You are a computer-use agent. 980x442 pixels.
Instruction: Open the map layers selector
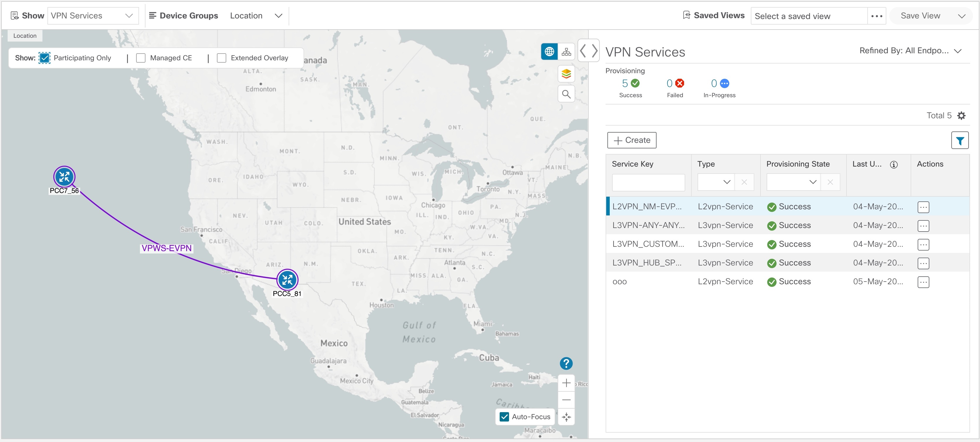(566, 73)
